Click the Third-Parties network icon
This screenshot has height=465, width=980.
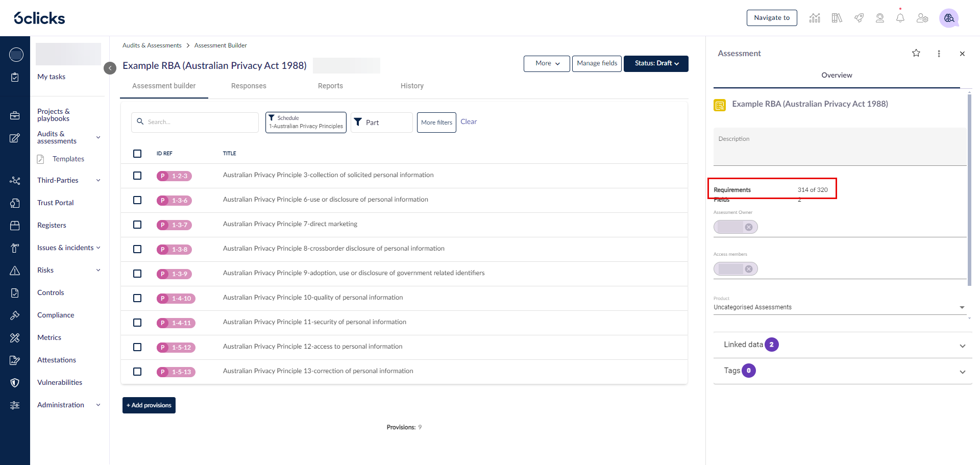15,181
